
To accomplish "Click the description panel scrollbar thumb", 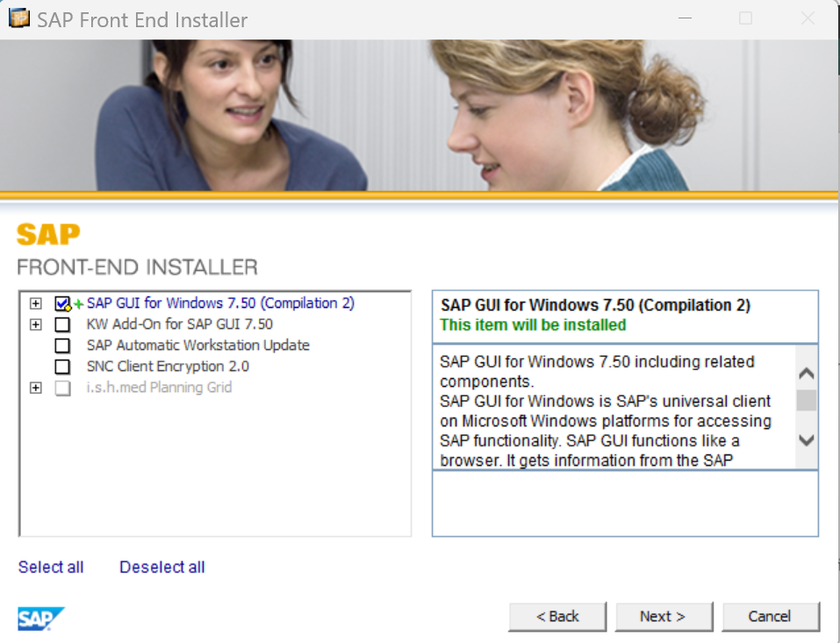I will 807,401.
